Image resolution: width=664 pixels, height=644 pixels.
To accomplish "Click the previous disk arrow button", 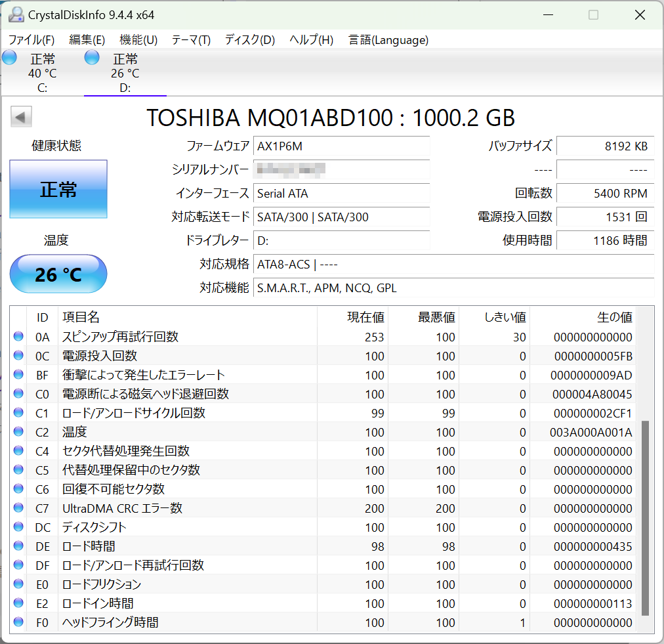I will [21, 116].
